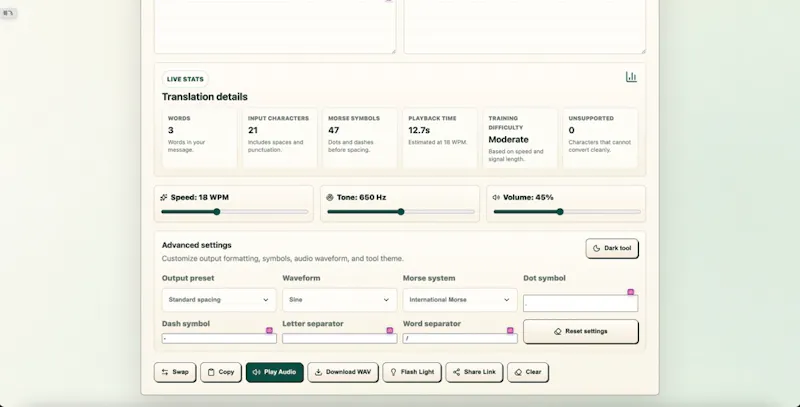Activate the Flash Light button
This screenshot has height=407, width=800.
[412, 372]
